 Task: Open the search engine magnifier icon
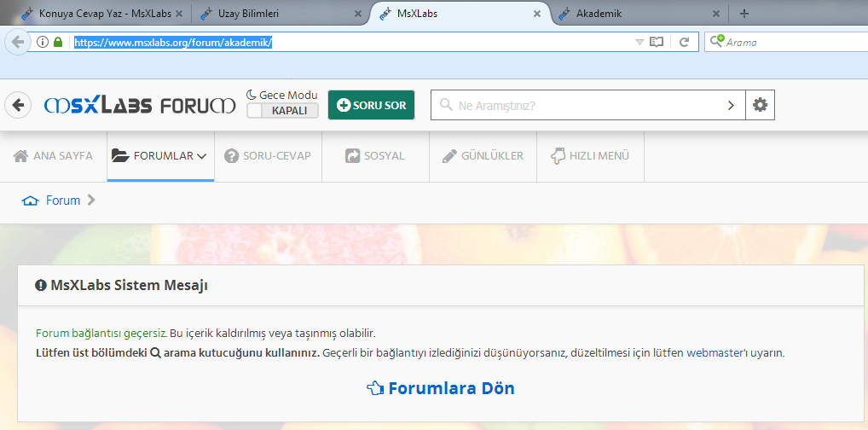coord(717,41)
